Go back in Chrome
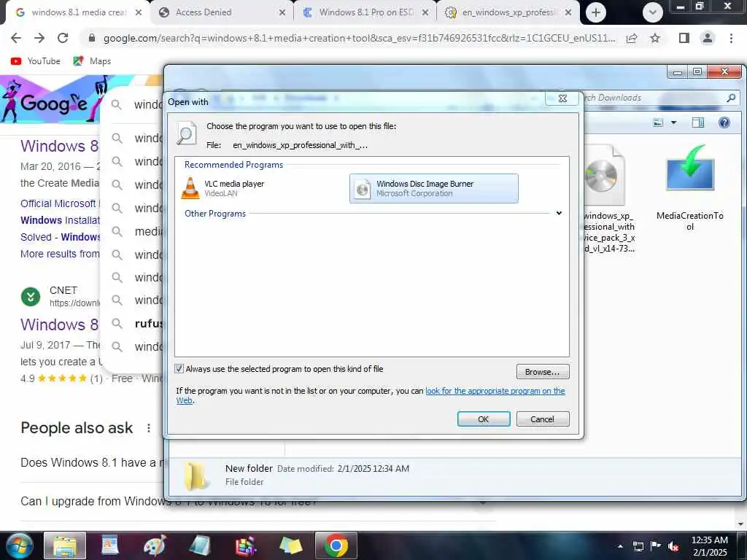This screenshot has width=747, height=560. [x=16, y=38]
